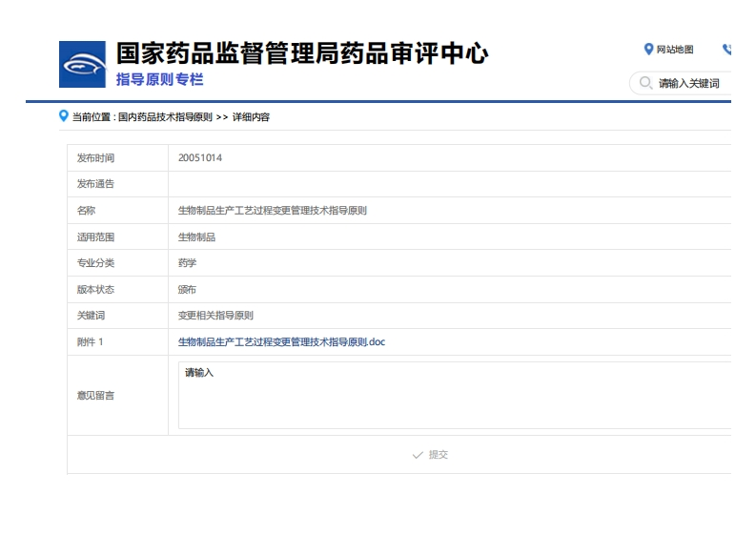The height and width of the screenshot is (535, 756).
Task: Click inside the 意见留言 comment text area
Action: (454, 396)
